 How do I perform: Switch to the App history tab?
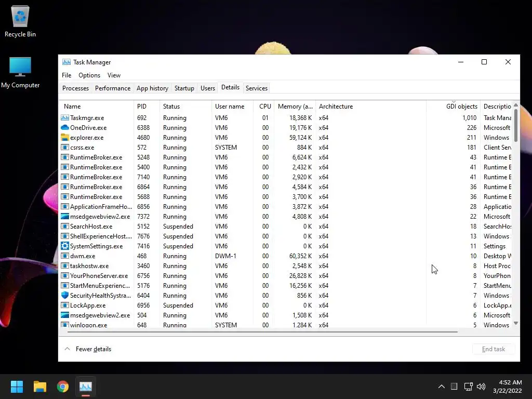coord(152,88)
